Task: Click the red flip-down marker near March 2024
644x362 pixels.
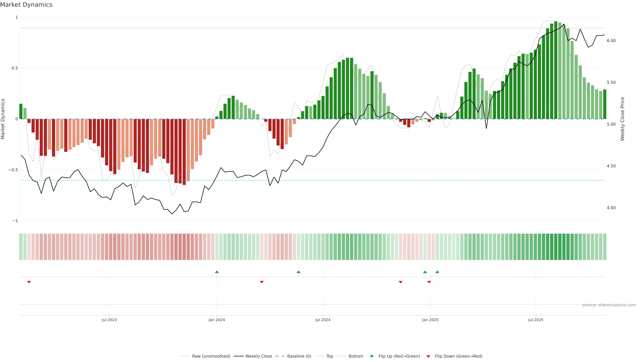Action: 262,282
